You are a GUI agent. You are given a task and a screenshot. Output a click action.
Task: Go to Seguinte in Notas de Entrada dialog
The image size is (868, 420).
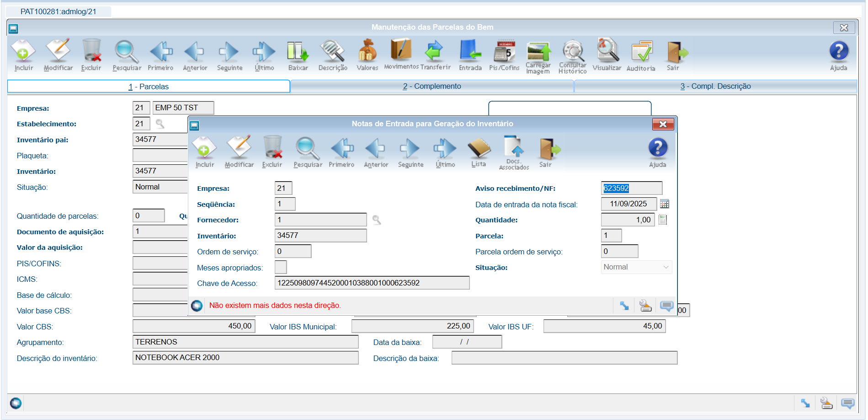(x=410, y=152)
